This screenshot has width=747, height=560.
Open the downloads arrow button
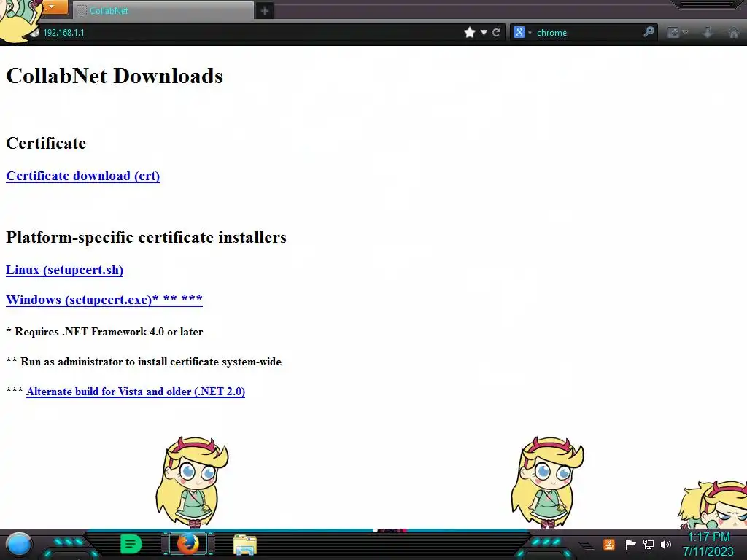[708, 32]
